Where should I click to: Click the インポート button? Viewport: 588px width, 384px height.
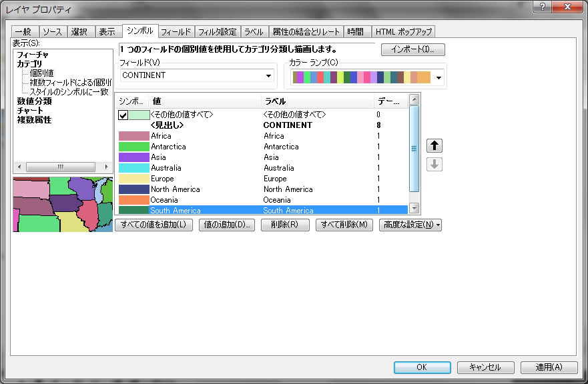tap(412, 50)
